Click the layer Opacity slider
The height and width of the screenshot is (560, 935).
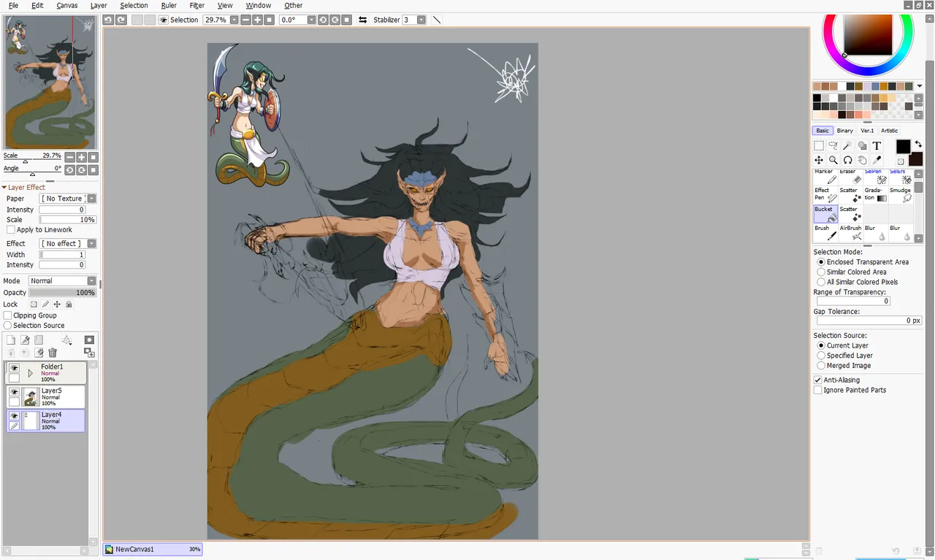62,293
